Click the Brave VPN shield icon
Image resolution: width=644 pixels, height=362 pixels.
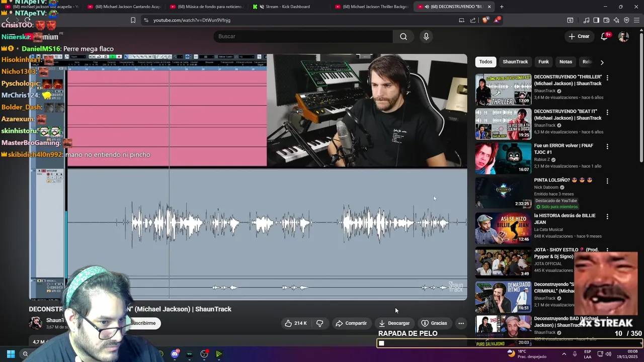626,20
